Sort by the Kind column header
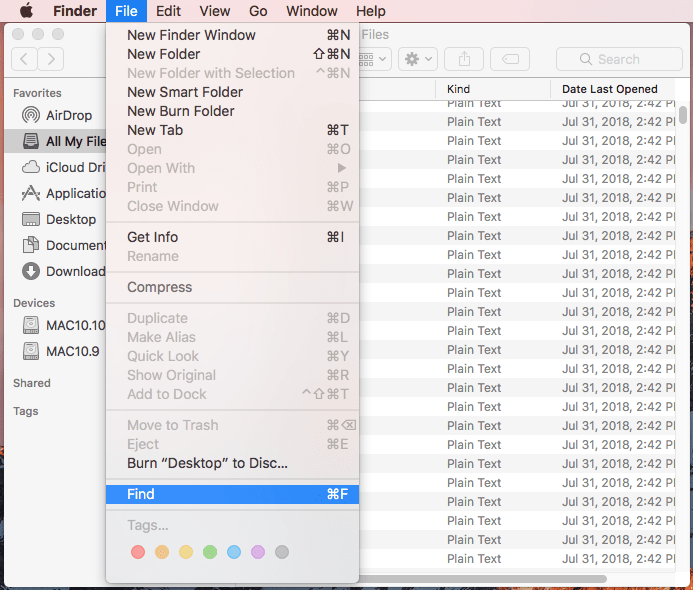 tap(493, 89)
